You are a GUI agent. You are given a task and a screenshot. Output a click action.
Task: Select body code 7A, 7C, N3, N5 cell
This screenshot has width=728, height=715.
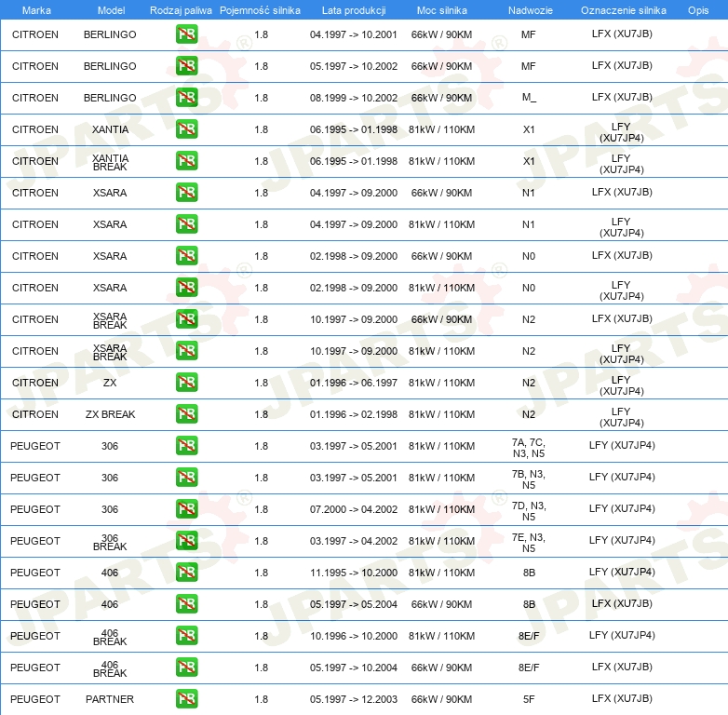point(529,448)
